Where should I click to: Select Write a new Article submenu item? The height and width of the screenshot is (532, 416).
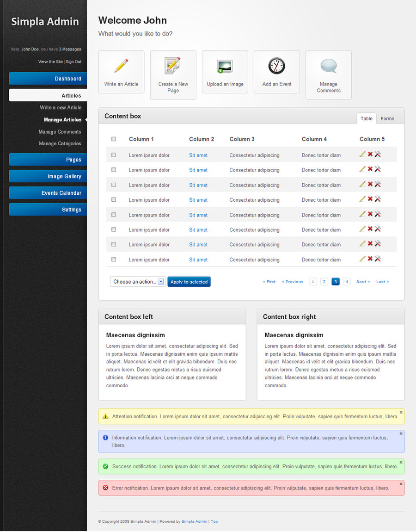click(61, 107)
